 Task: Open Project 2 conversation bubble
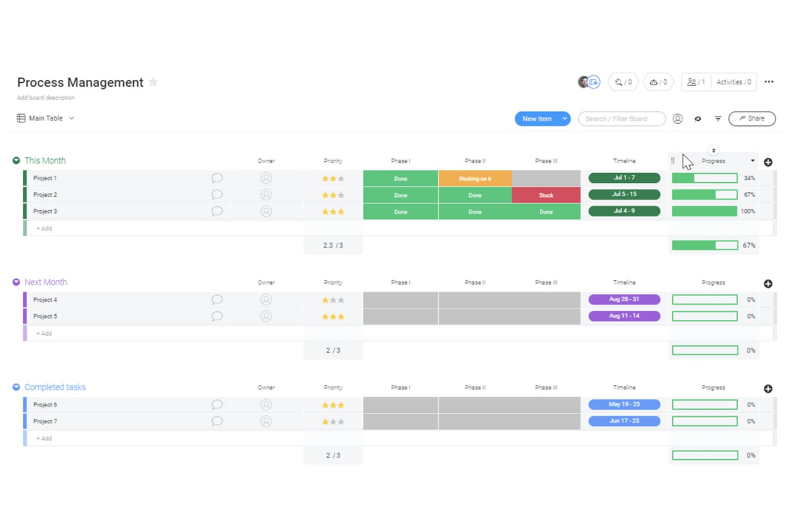tap(217, 195)
